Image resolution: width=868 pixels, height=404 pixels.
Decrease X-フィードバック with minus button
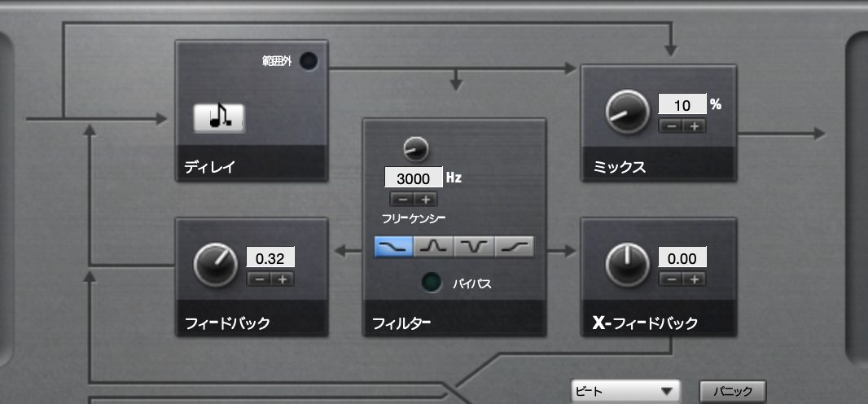click(670, 279)
